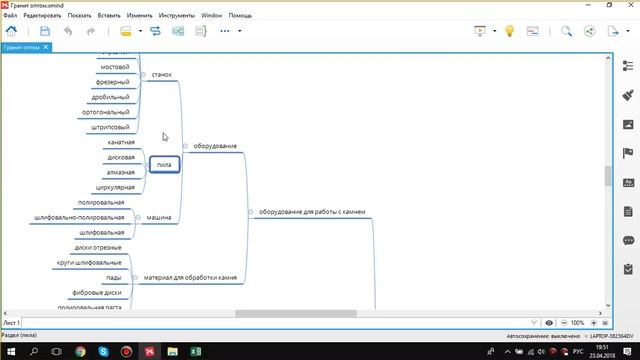Open brainstorming lightbulb mode
This screenshot has height=360, width=640.
[x=509, y=31]
